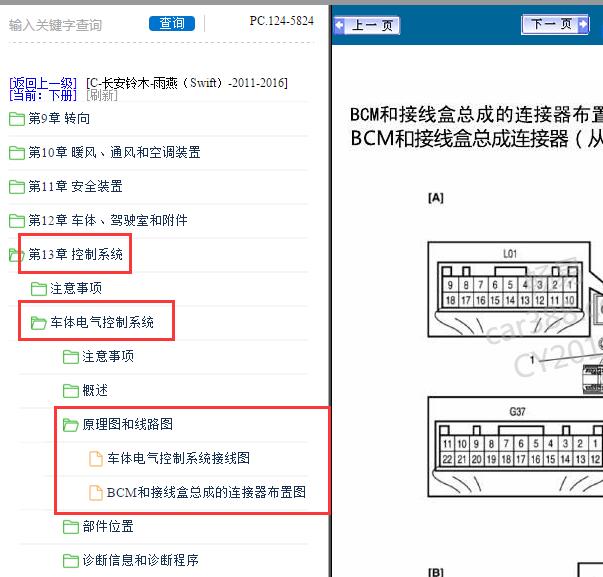
Task: Expand 部件位置 folder
Action: [108, 526]
